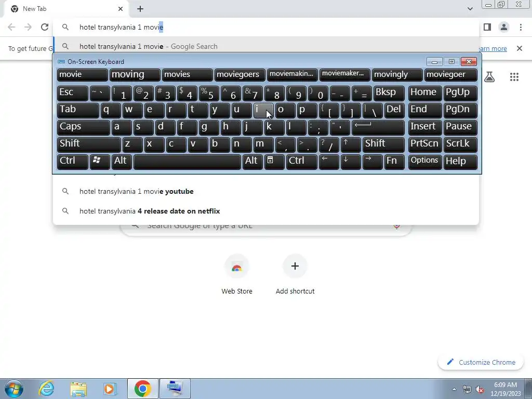Toggle the ScrLk key
This screenshot has width=532, height=399.
click(460, 144)
